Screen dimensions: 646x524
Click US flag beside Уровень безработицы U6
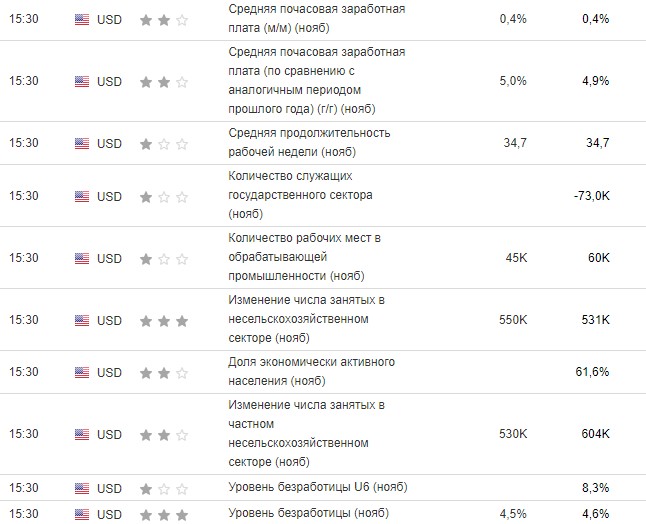[82, 487]
